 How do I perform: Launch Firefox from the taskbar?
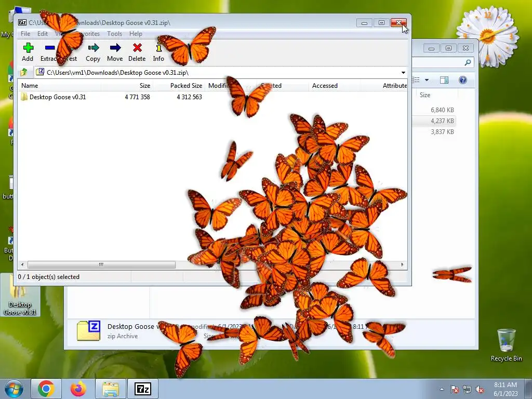[x=78, y=389]
